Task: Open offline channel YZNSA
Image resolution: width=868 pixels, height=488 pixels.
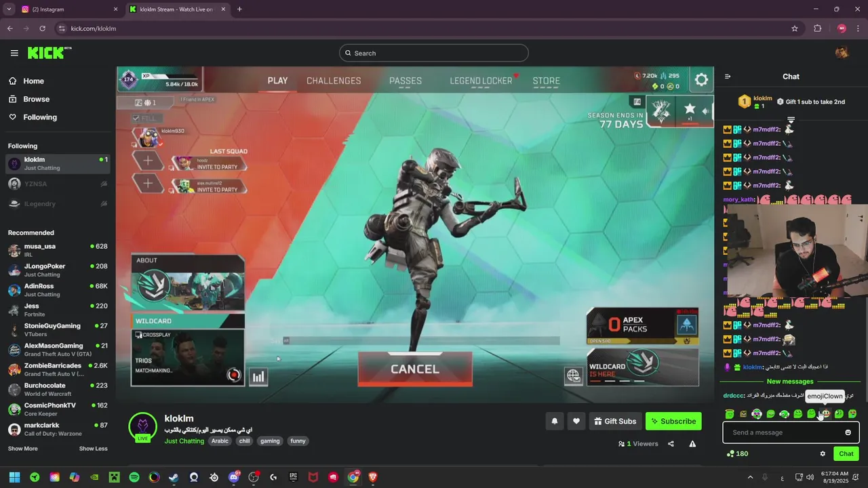Action: [x=58, y=184]
